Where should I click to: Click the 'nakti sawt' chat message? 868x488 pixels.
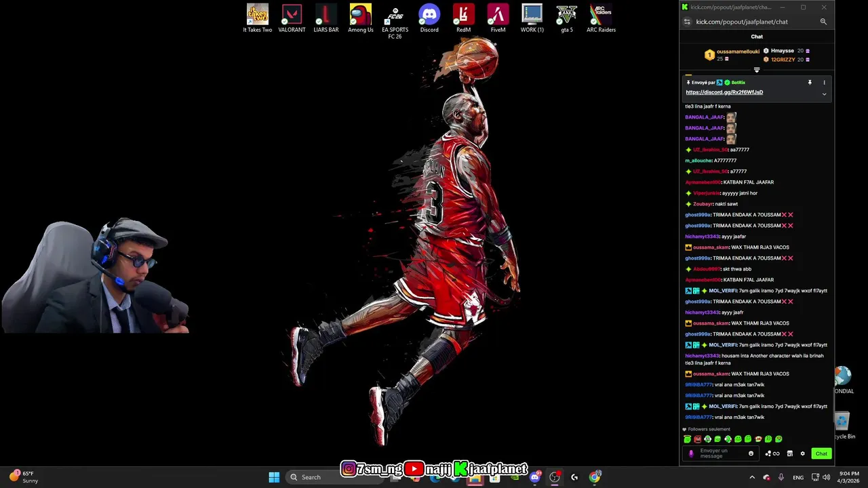click(x=726, y=204)
